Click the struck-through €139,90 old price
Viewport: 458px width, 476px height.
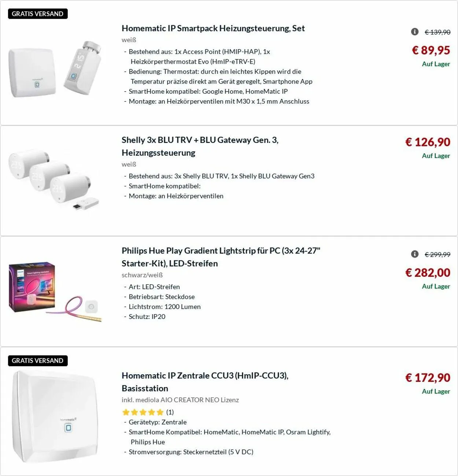[437, 32]
